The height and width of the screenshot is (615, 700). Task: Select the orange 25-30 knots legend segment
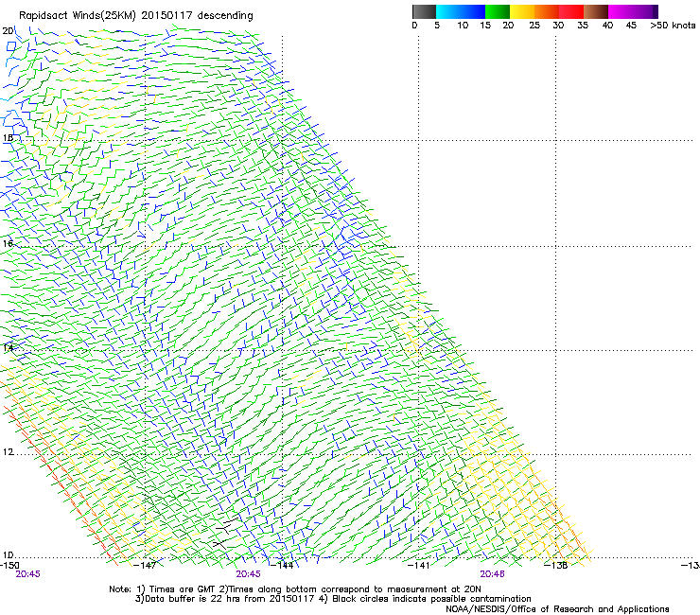pyautogui.click(x=547, y=11)
